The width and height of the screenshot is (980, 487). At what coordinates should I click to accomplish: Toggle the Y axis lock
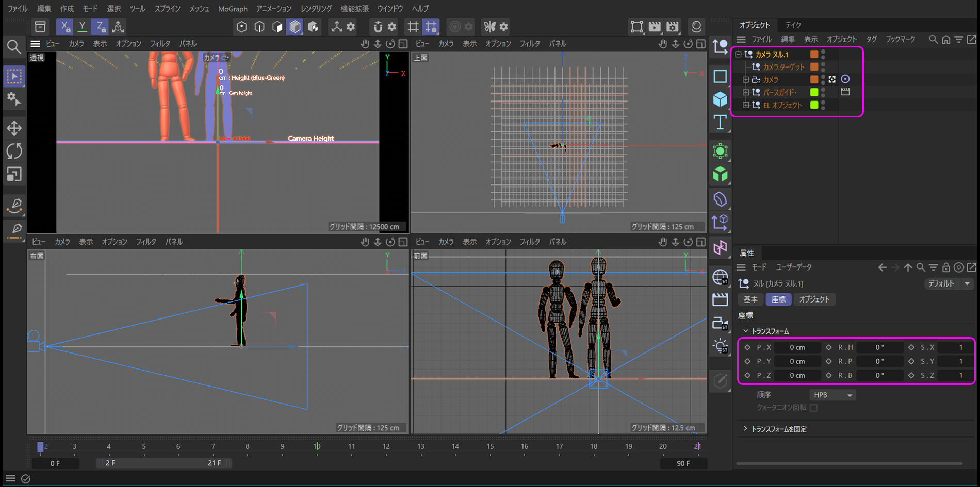[82, 27]
